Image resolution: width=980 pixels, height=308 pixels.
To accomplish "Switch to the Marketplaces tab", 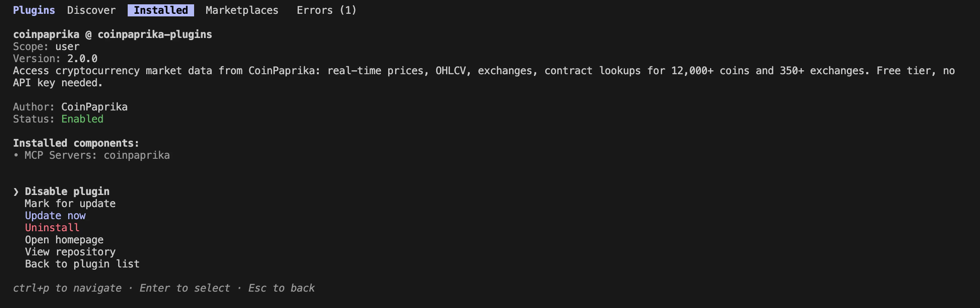I will [x=242, y=10].
